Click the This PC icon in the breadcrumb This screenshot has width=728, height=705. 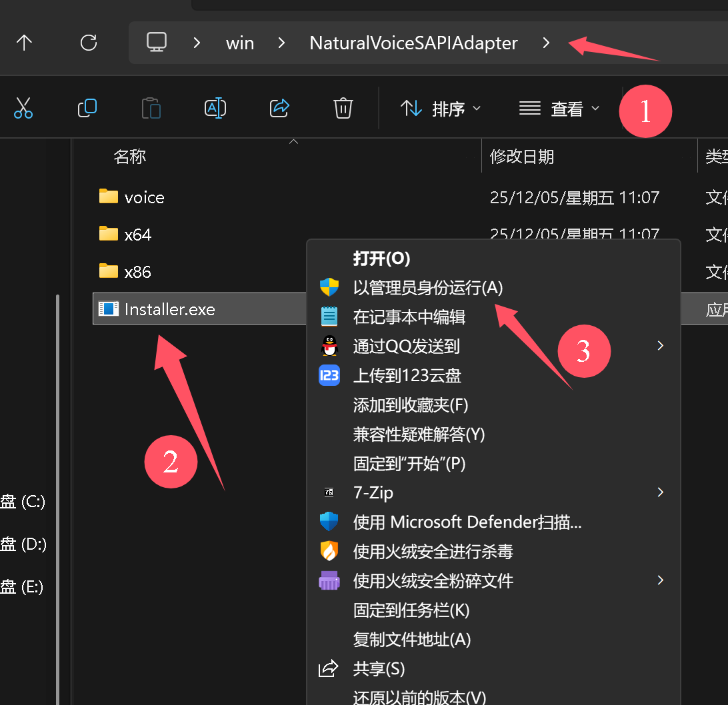(x=157, y=41)
